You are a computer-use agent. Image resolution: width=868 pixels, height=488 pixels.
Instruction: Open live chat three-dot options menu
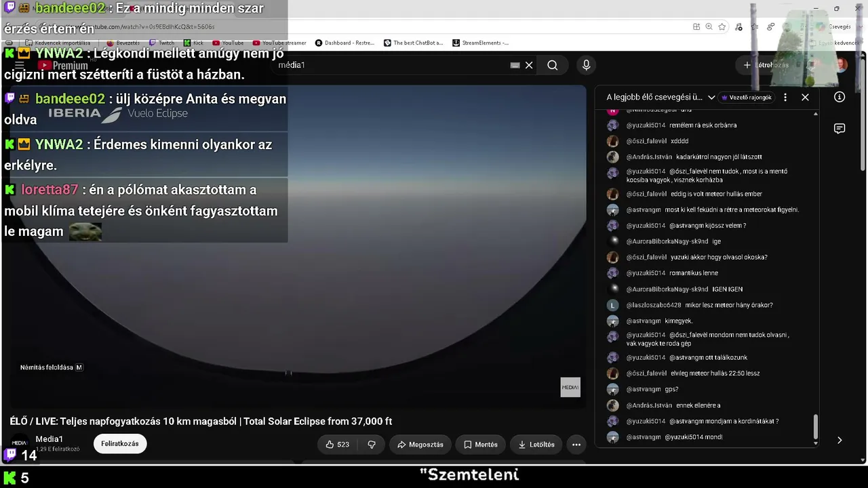[785, 98]
